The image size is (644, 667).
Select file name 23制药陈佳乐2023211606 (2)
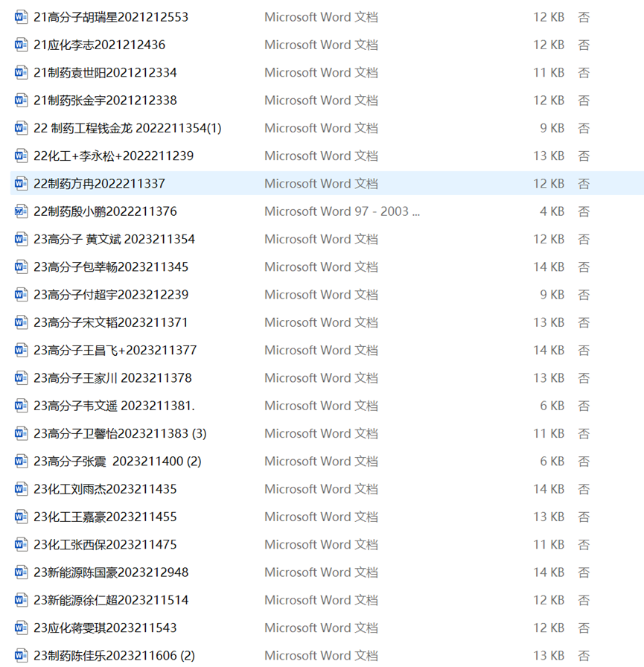point(114,656)
